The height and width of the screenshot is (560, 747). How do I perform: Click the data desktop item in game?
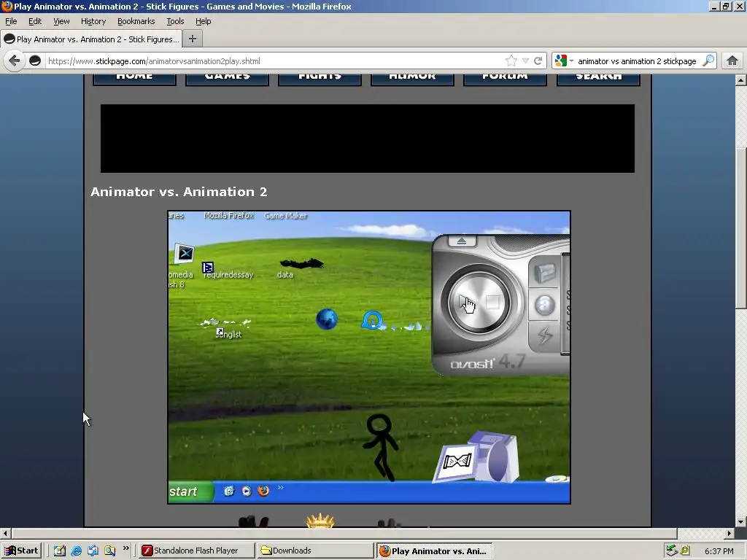coord(301,263)
